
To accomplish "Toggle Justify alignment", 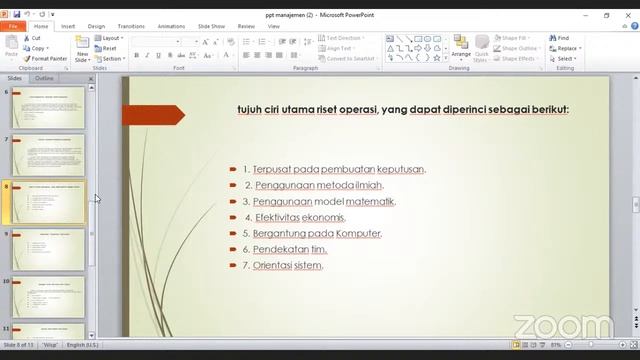I will tap(279, 55).
